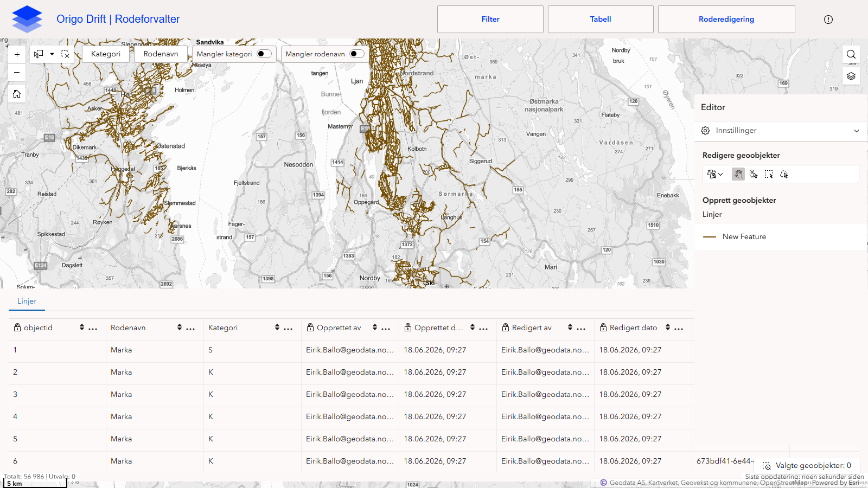Viewport: 868px width, 488px height.
Task: Expand selection tool dropdown arrow
Action: (x=52, y=54)
